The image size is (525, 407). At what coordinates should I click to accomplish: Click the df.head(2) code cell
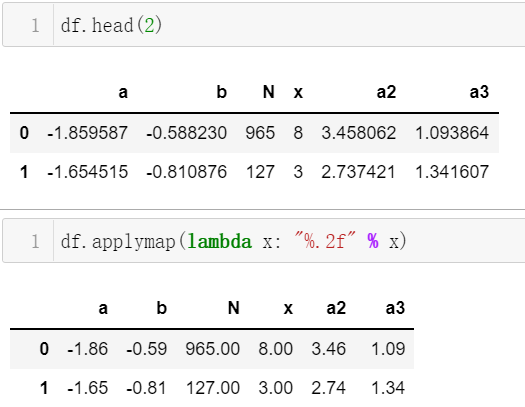(x=264, y=25)
